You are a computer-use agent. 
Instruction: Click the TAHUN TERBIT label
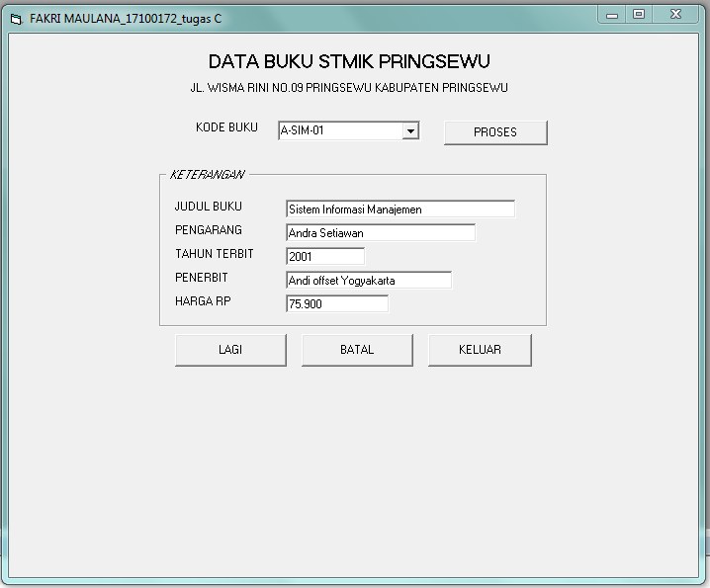point(215,254)
